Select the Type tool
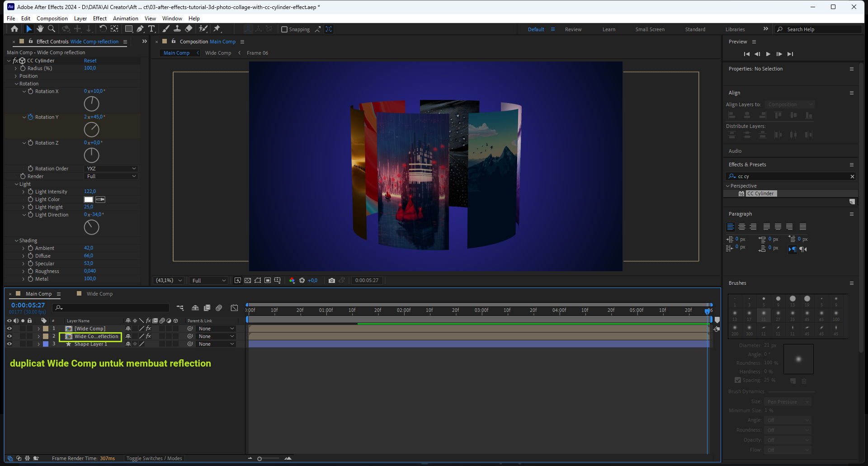Viewport: 868px width, 466px height. (151, 29)
